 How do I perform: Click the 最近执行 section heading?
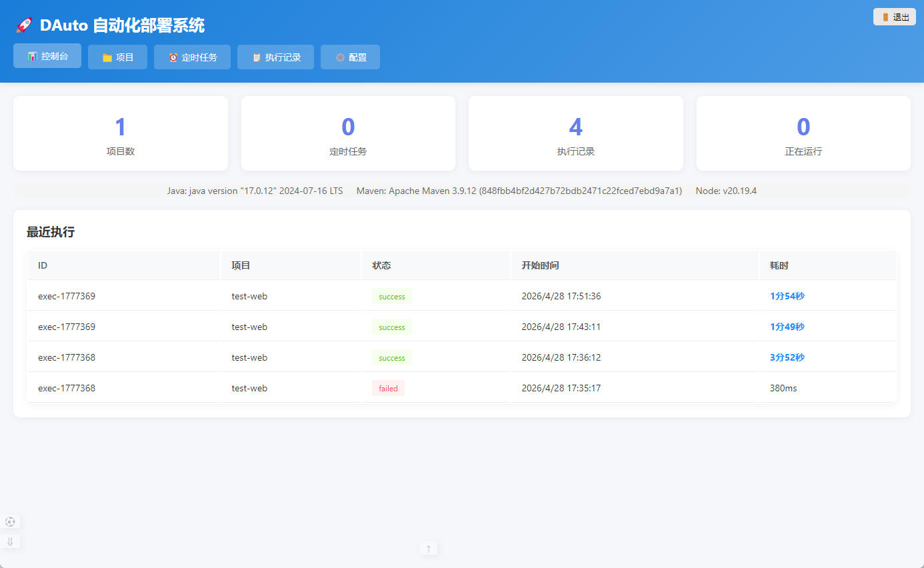(x=51, y=232)
